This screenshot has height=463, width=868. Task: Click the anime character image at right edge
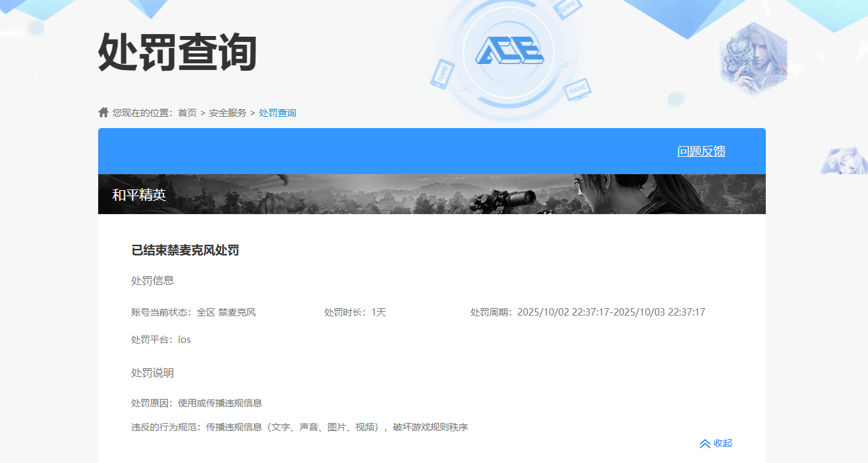845,161
